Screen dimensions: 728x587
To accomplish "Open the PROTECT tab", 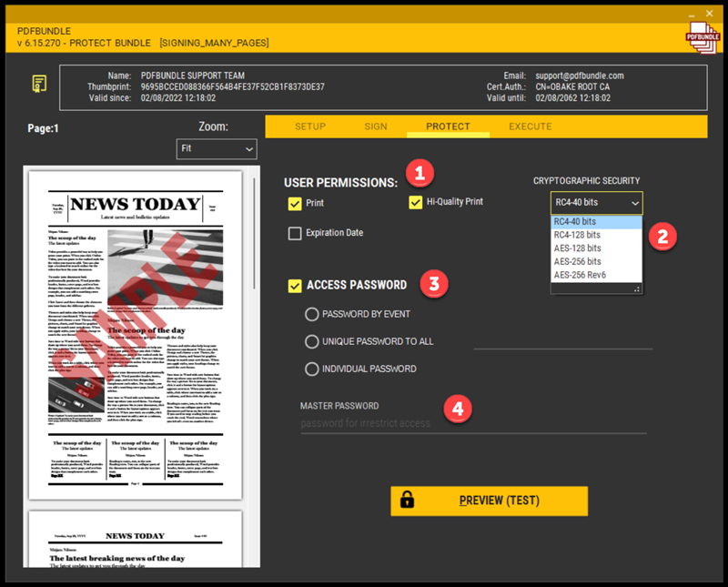I will click(x=448, y=127).
